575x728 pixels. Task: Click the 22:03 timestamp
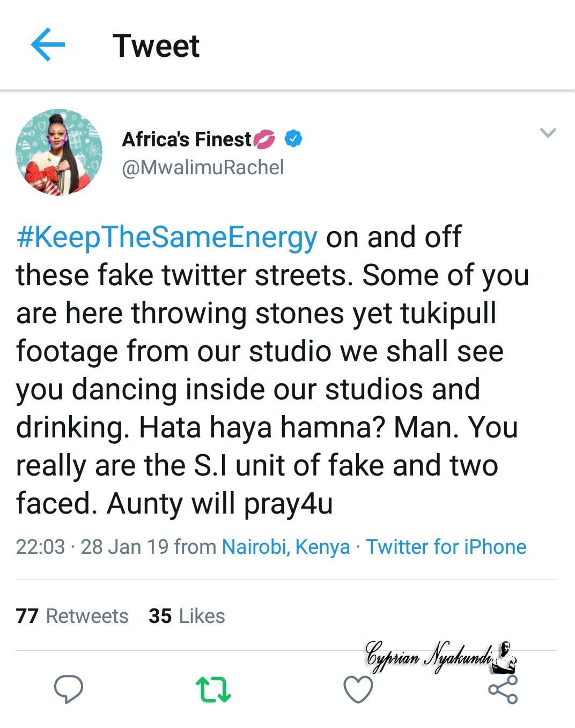tap(40, 547)
